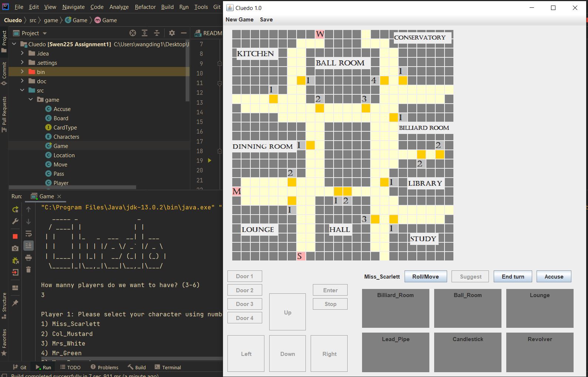Open the Refactor menu
Screen dimensions: 588x377
(x=145, y=7)
